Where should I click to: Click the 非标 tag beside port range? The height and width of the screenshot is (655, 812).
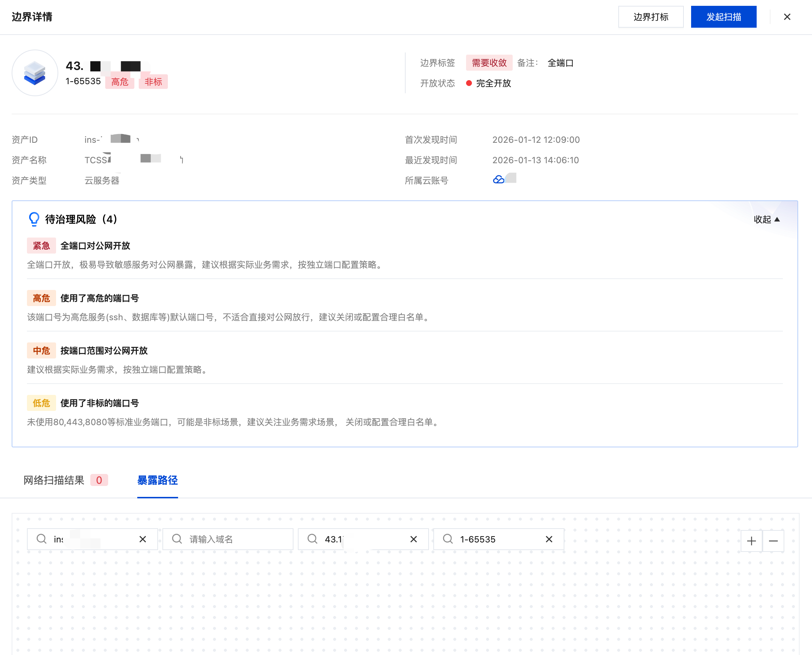(x=153, y=82)
